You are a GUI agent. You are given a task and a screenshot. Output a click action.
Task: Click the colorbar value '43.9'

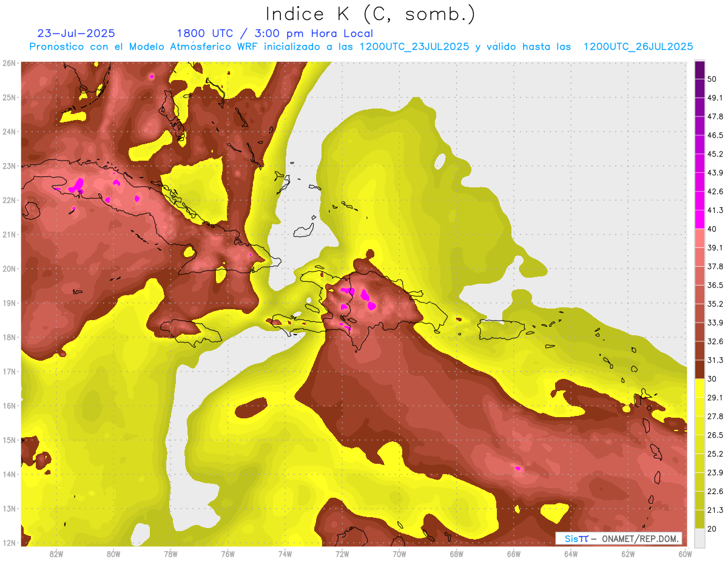(x=715, y=173)
